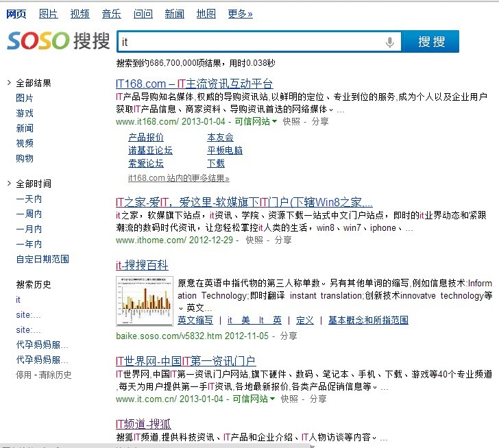Click inside the search input field
This screenshot has width=499, height=448.
(250, 42)
